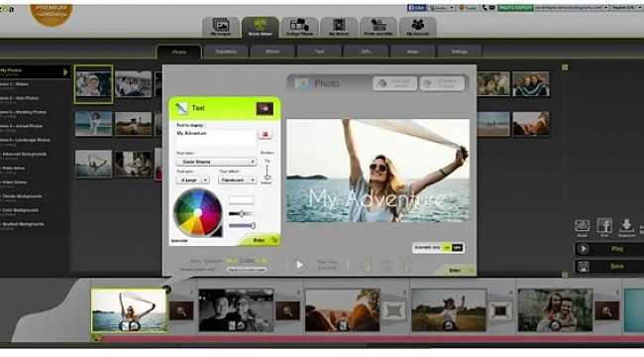This screenshot has height=357, width=644.
Task: Click magnifier zoom transition icon after first slide
Action: tap(181, 311)
